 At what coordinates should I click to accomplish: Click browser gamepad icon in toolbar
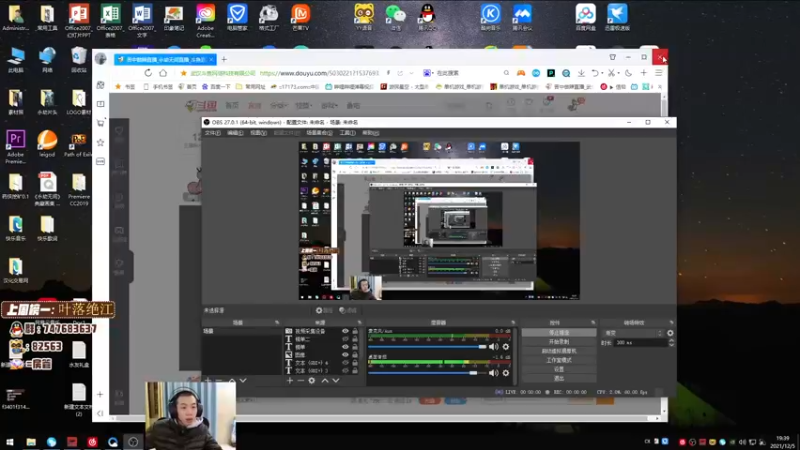(x=521, y=73)
